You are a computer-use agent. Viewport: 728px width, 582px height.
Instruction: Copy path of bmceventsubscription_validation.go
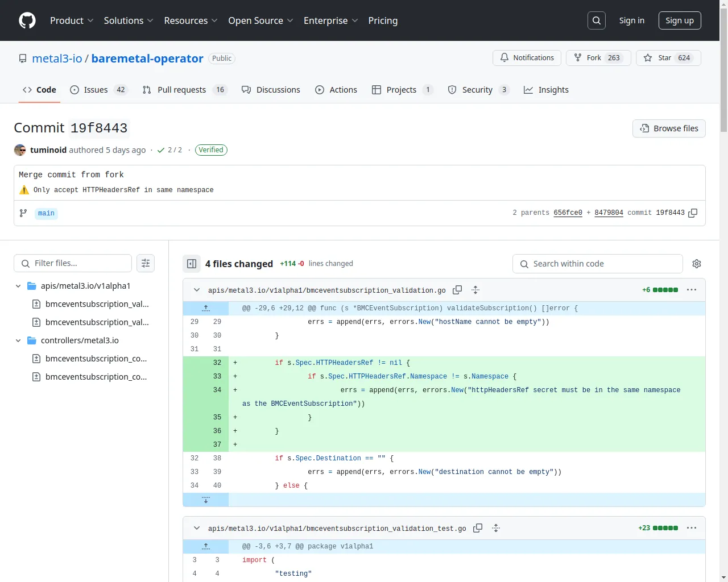(x=457, y=290)
